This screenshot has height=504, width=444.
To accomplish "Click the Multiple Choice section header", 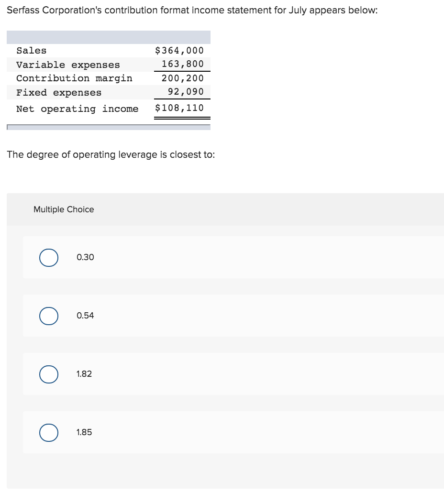I will [x=64, y=209].
